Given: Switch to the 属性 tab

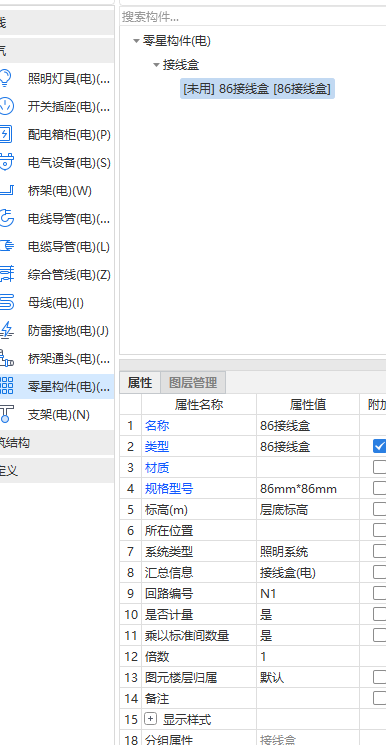Looking at the screenshot, I should click(140, 382).
